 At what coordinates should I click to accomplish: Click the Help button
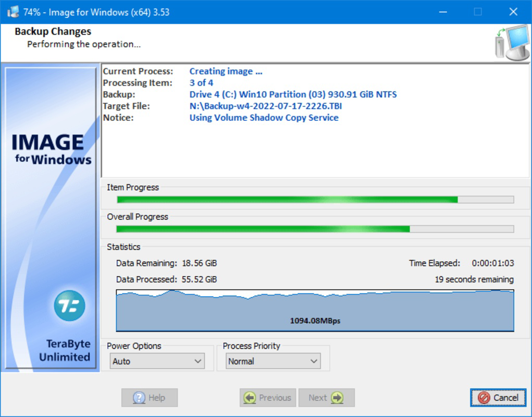149,398
